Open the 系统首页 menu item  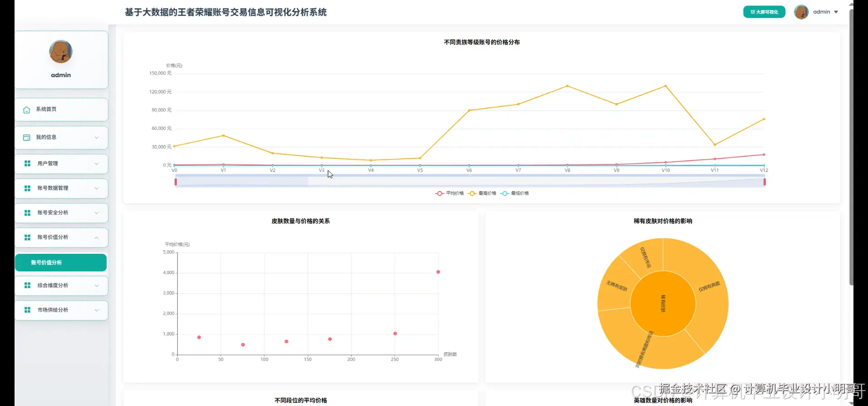pos(61,109)
